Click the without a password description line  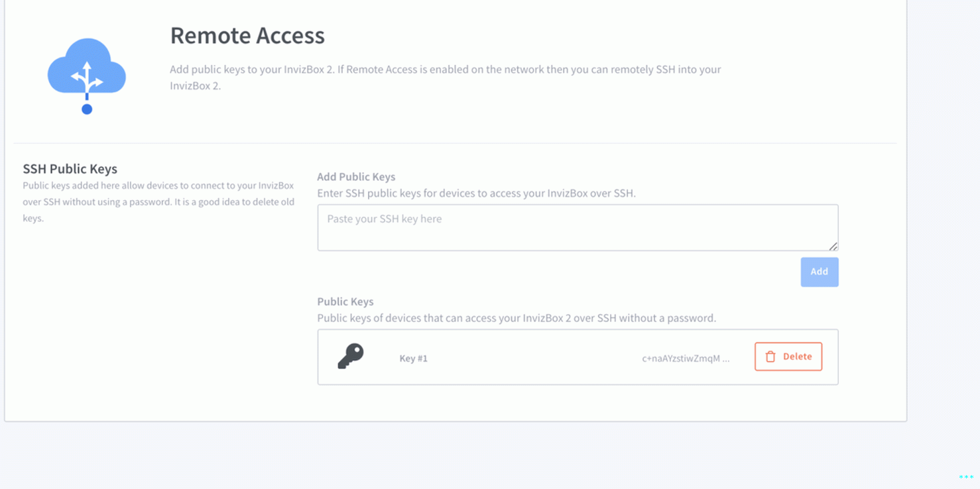(x=517, y=318)
